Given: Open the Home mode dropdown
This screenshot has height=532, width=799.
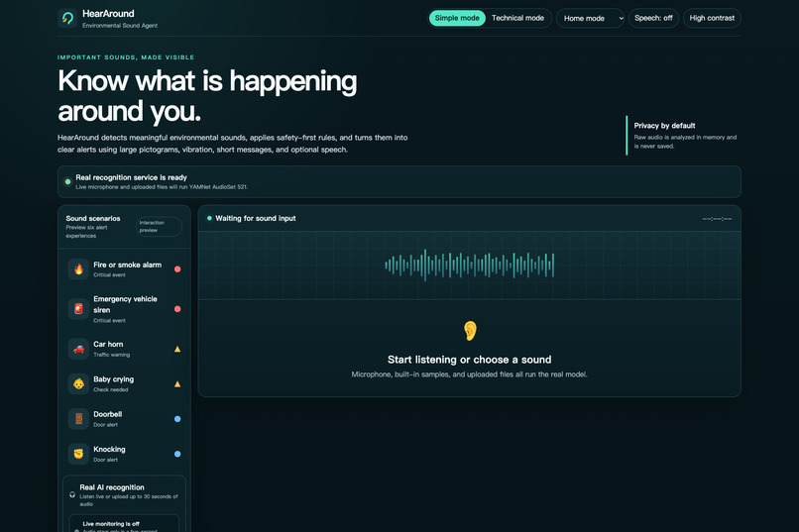Looking at the screenshot, I should (x=590, y=18).
